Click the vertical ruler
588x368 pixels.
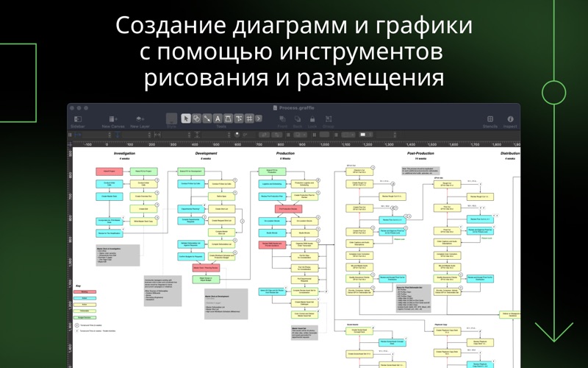pyautogui.click(x=70, y=257)
